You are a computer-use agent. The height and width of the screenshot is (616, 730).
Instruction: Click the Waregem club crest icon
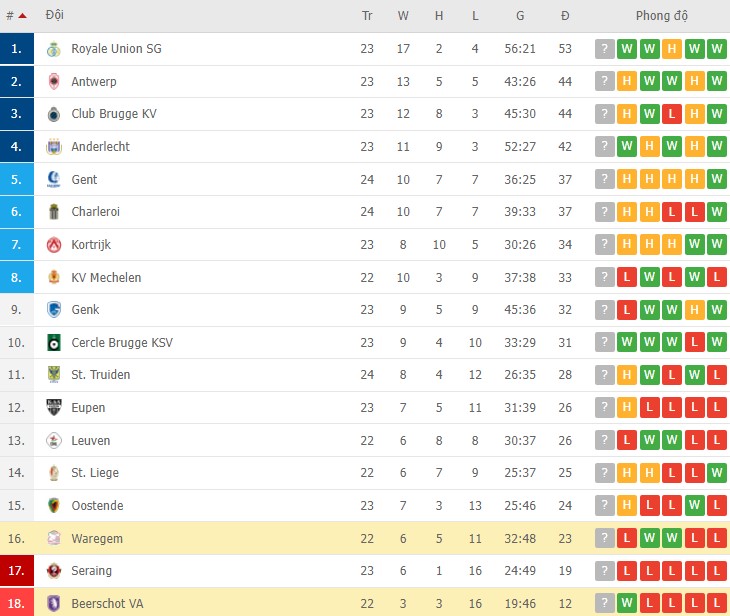pyautogui.click(x=54, y=539)
